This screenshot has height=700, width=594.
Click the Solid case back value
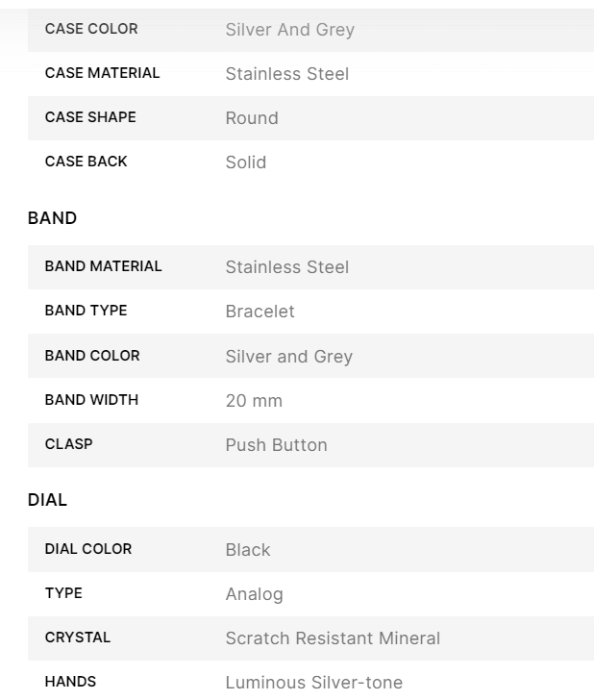pos(246,162)
